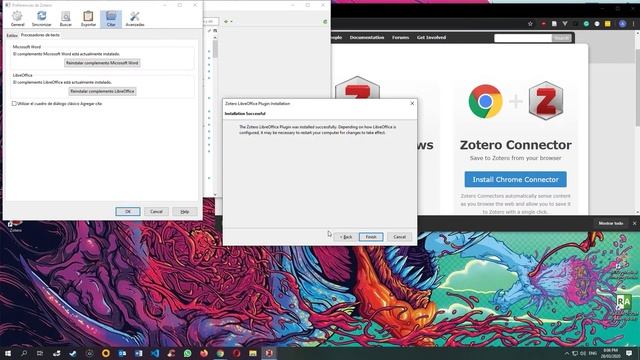Open Task View from the taskbar
The image size is (640, 360).
click(40, 353)
